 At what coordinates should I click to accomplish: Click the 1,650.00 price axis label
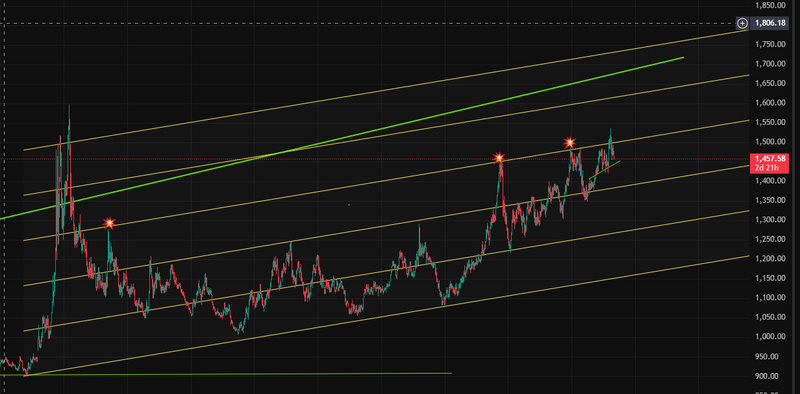(x=770, y=83)
